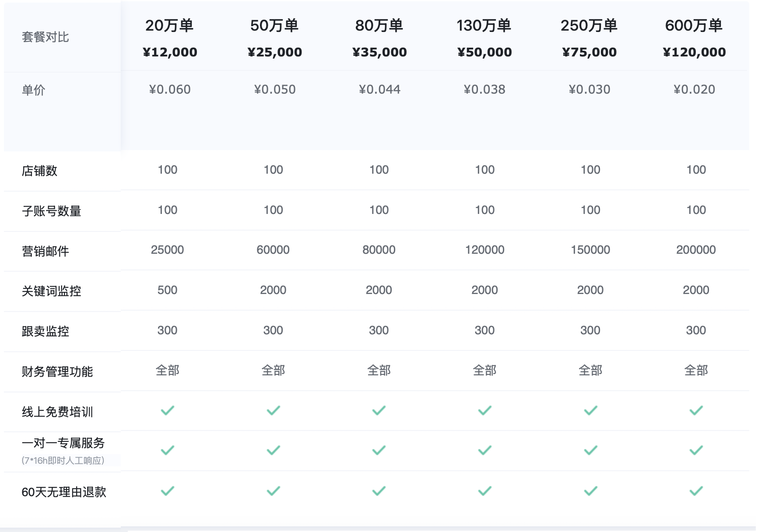This screenshot has width=758, height=532.
Task: Choose the 80万单 plan column title
Action: 379,26
